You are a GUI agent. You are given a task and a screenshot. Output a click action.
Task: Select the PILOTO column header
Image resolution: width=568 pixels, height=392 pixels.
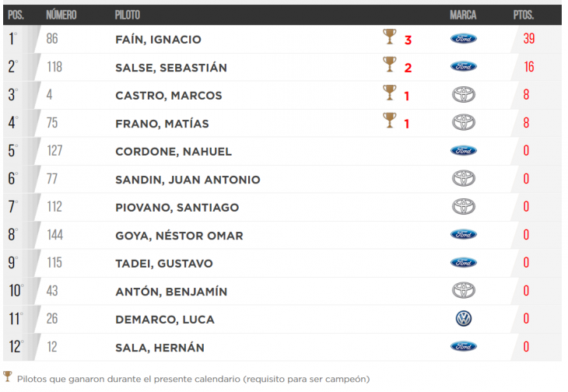coord(128,15)
